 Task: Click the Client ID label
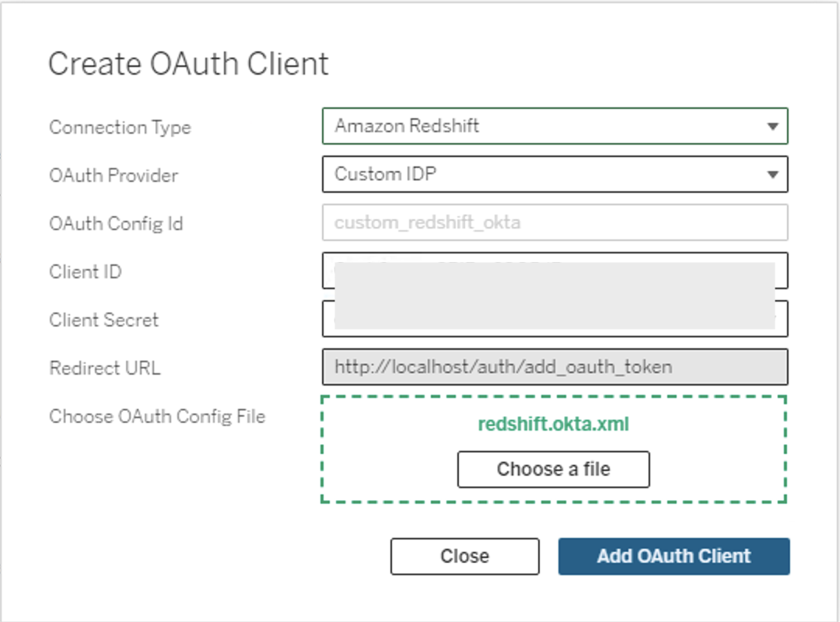[86, 271]
